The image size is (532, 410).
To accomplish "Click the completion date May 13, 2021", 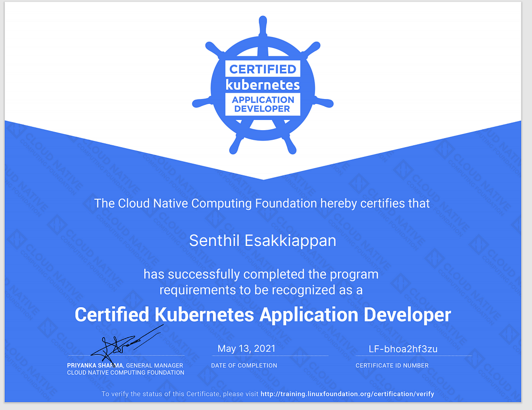I will [246, 349].
